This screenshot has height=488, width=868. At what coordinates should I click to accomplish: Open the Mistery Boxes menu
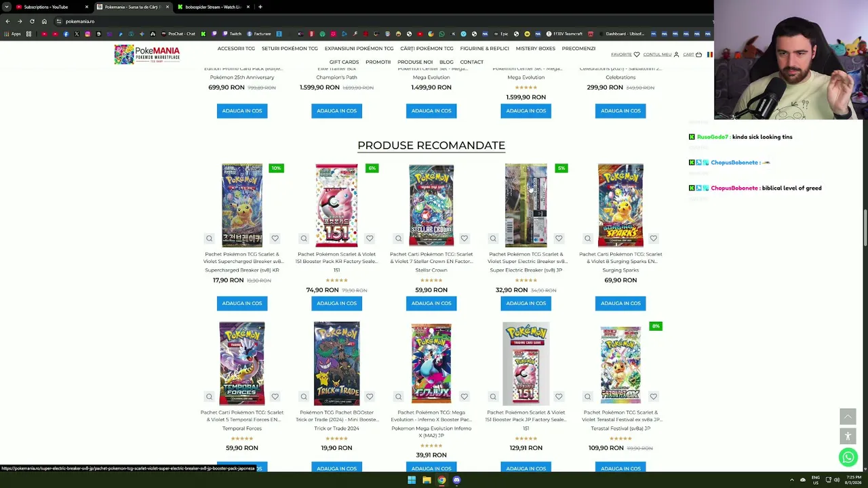coord(535,49)
